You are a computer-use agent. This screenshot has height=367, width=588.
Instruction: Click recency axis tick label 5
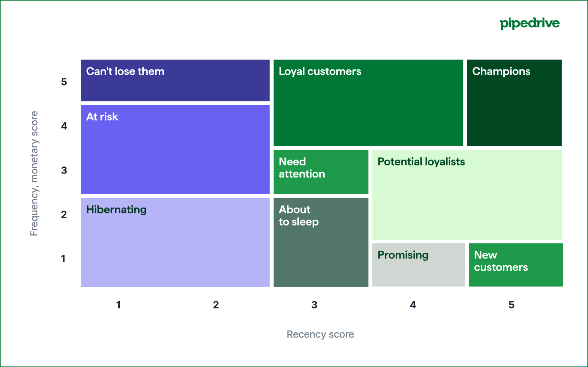tap(511, 305)
